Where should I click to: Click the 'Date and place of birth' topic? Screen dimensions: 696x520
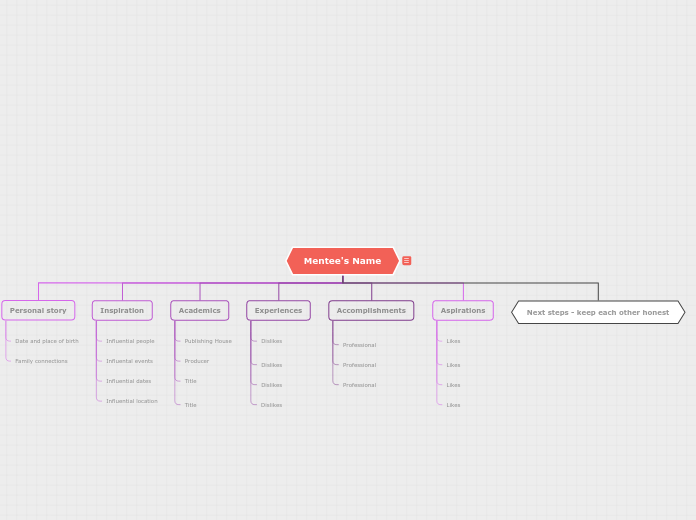[47, 341]
